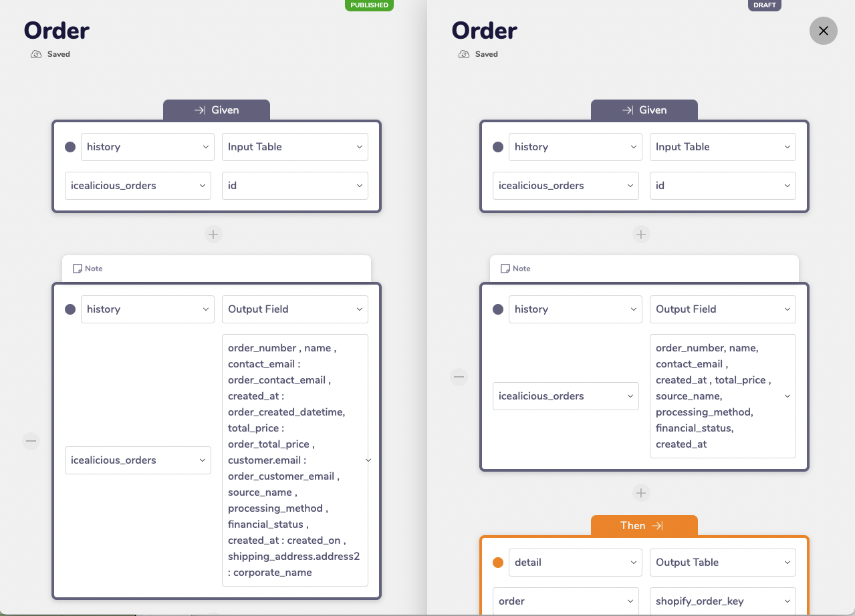Click the Given tab in draft panel
855x616 pixels.
pos(644,110)
